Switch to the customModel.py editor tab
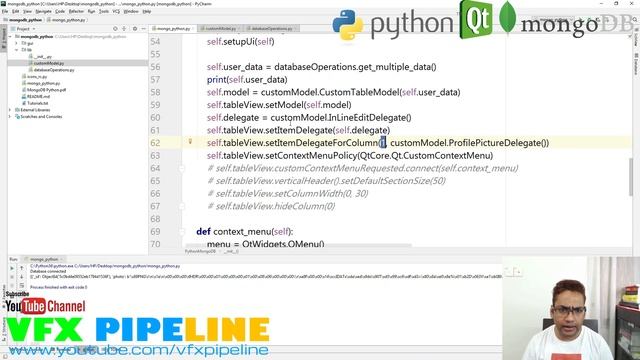 [220, 29]
